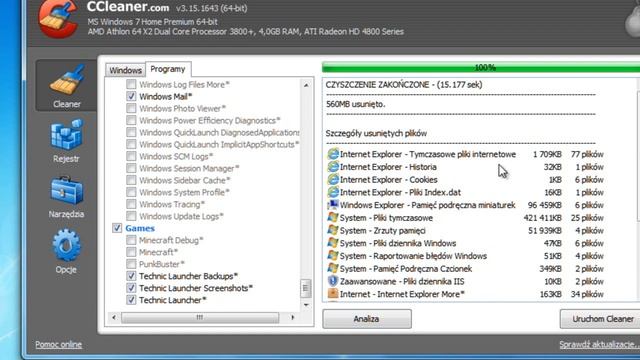Enable Windows Photo Viewer checkbox

pyautogui.click(x=131, y=108)
